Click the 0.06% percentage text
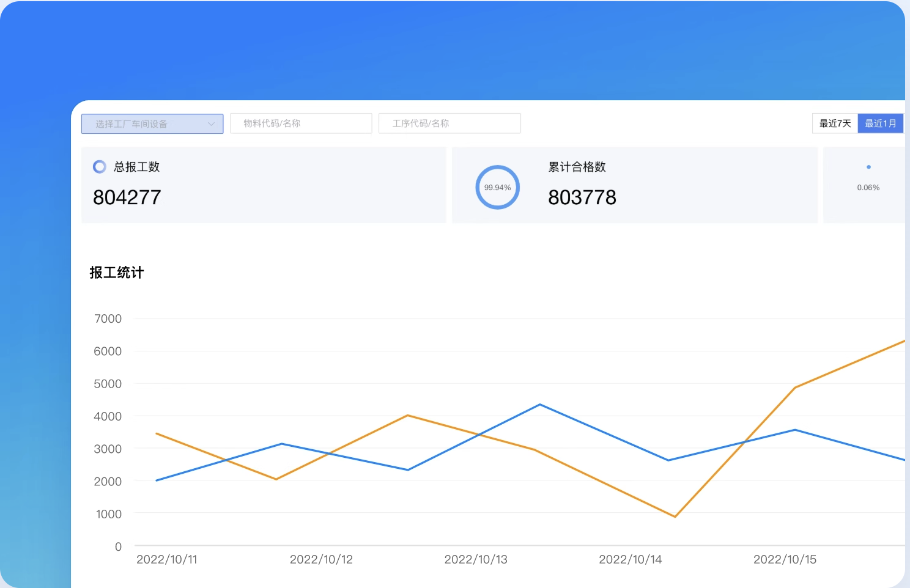The height and width of the screenshot is (588, 910). coord(868,188)
